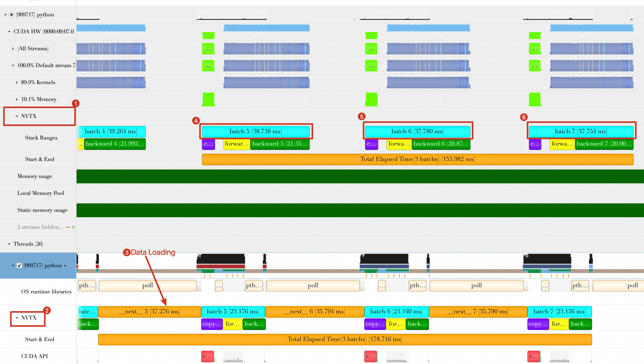Collapse the Threads (26) group
This screenshot has height=364, width=644.
tap(9, 244)
